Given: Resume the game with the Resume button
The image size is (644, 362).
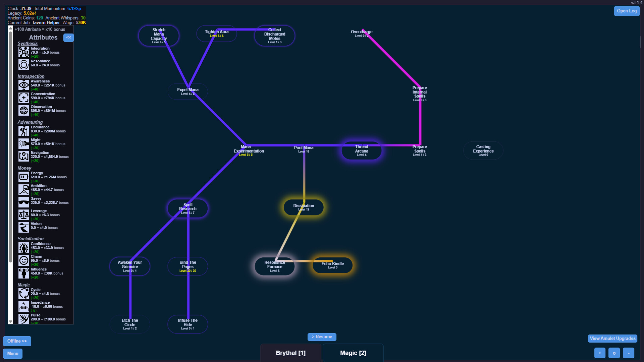Looking at the screenshot, I should point(322,337).
